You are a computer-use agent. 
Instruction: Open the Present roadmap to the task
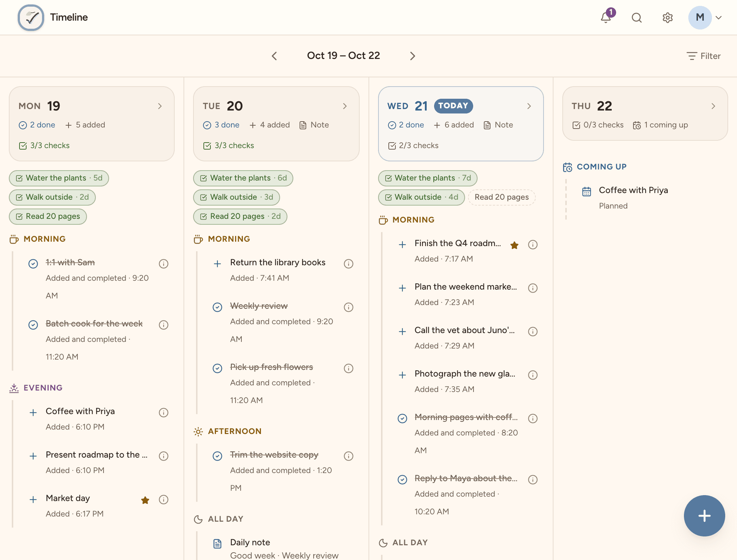tap(97, 455)
